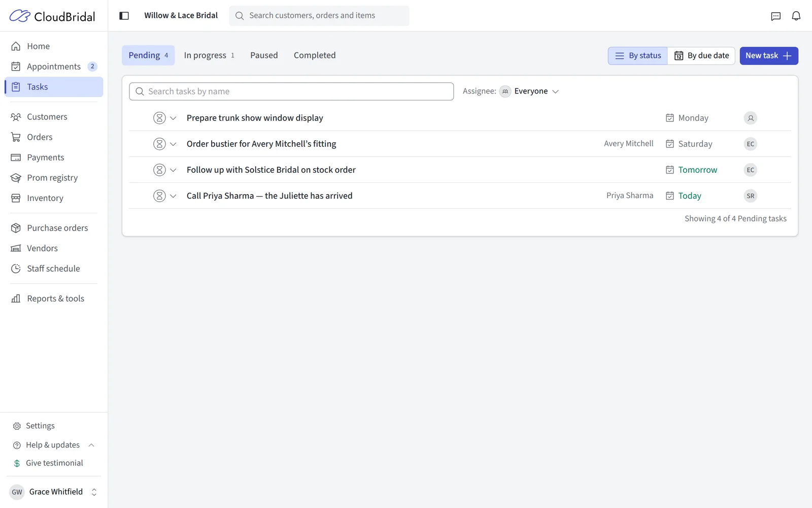Click status icon for Prepare trunk show task
Screen dimensions: 812x508
click(x=159, y=118)
